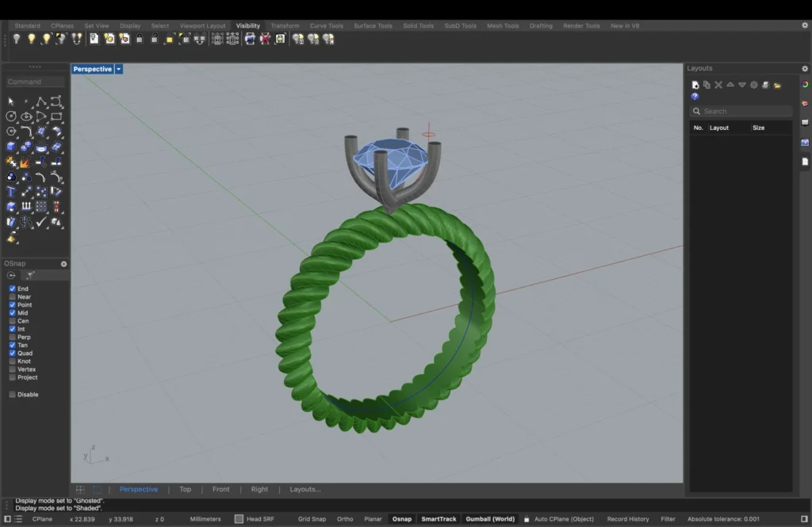Open the Perspective viewport dropdown arrow
This screenshot has height=527, width=812.
coord(119,70)
